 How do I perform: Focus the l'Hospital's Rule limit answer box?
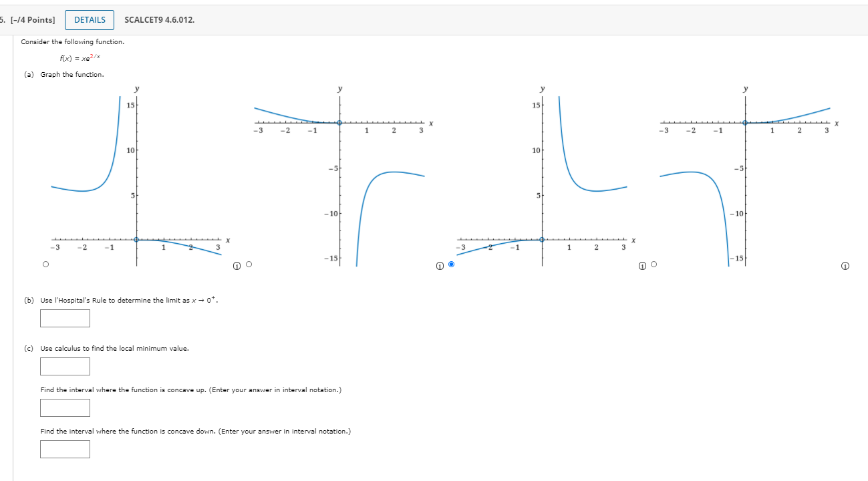pyautogui.click(x=65, y=318)
